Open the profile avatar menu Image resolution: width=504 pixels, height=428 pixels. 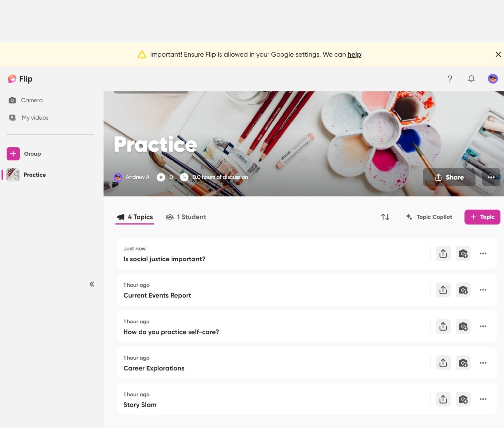tap(493, 79)
